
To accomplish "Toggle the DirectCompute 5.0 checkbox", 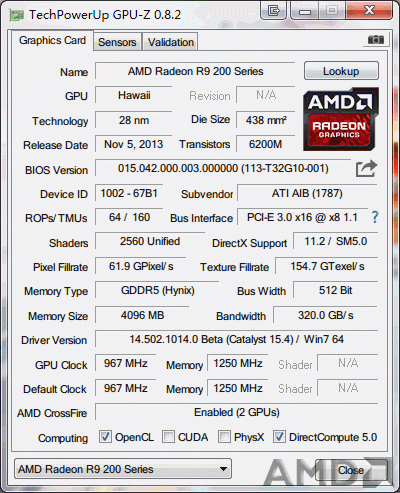I will coord(279,436).
